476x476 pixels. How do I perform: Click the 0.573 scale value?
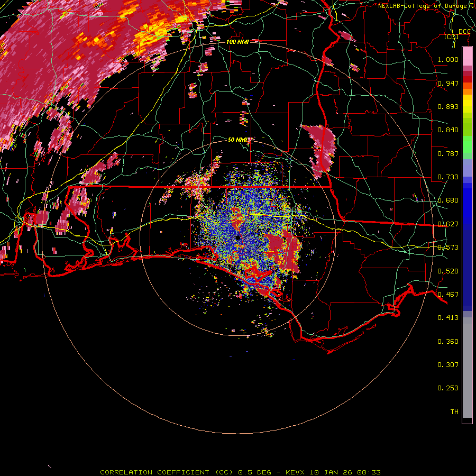click(x=448, y=248)
